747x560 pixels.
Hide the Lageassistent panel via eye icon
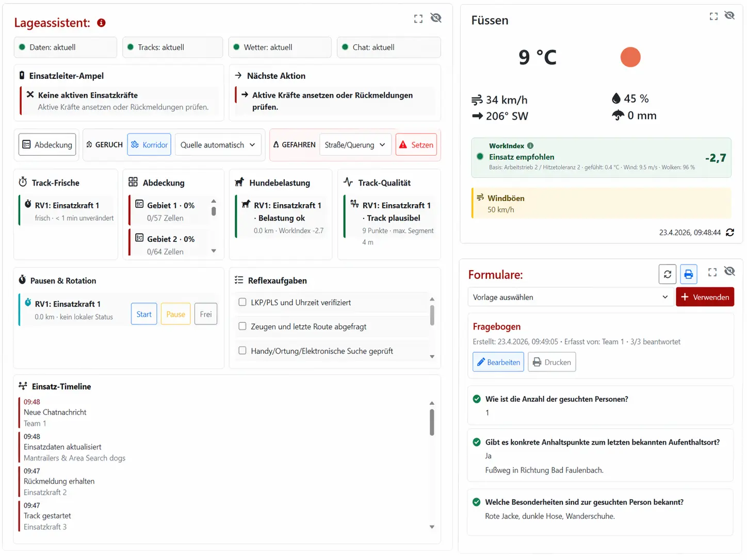[436, 18]
